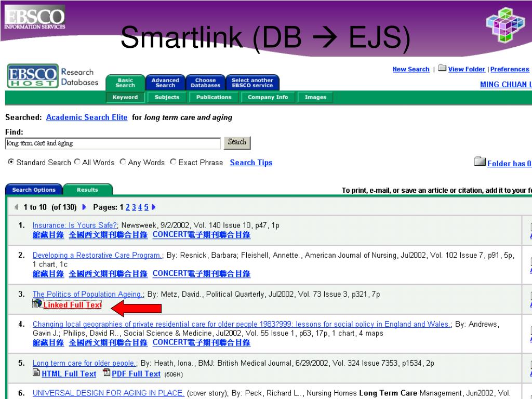Click 館藏目錄 link under result 1

[48, 235]
